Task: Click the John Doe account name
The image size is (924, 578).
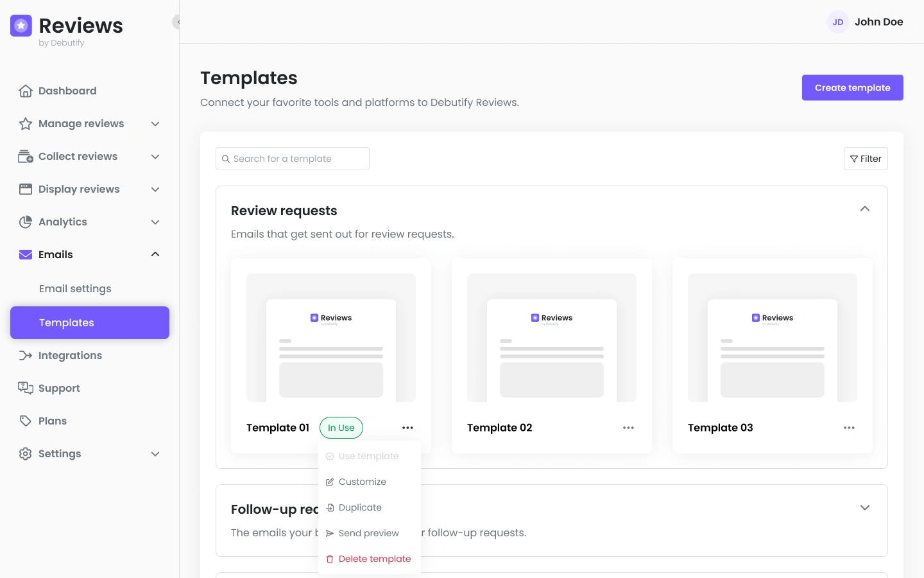Action: click(x=879, y=22)
